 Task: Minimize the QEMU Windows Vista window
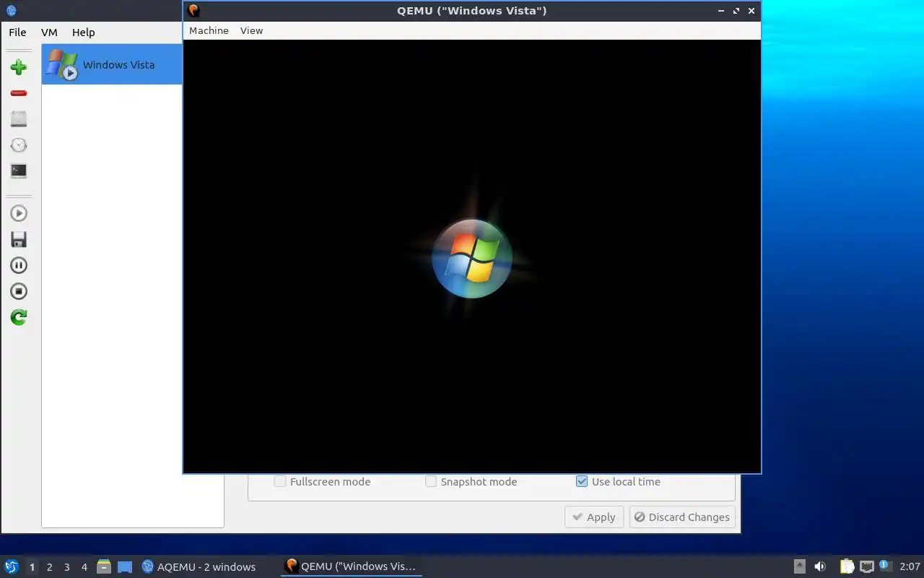pos(722,11)
